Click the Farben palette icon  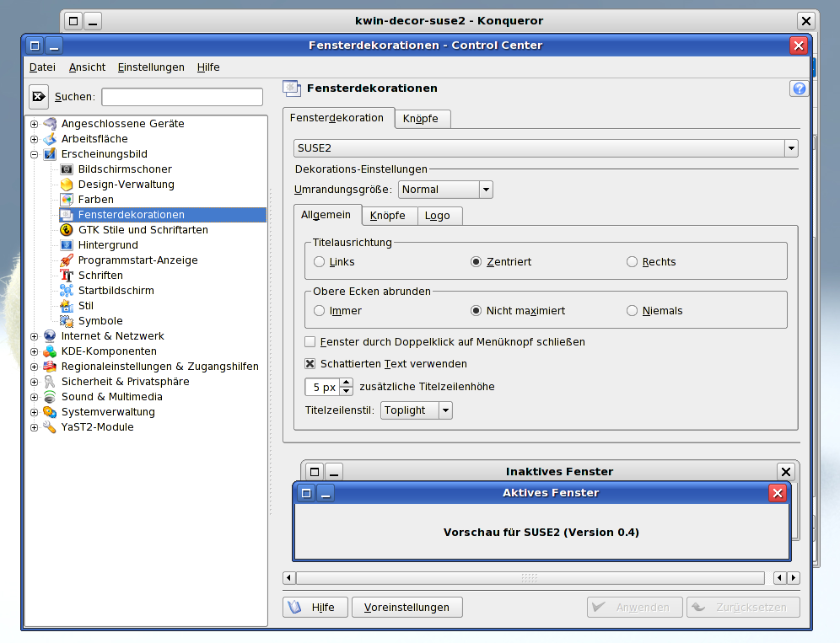click(67, 200)
